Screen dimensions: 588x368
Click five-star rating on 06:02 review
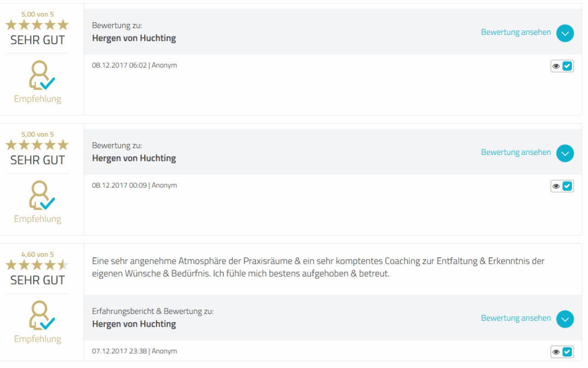coord(37,25)
